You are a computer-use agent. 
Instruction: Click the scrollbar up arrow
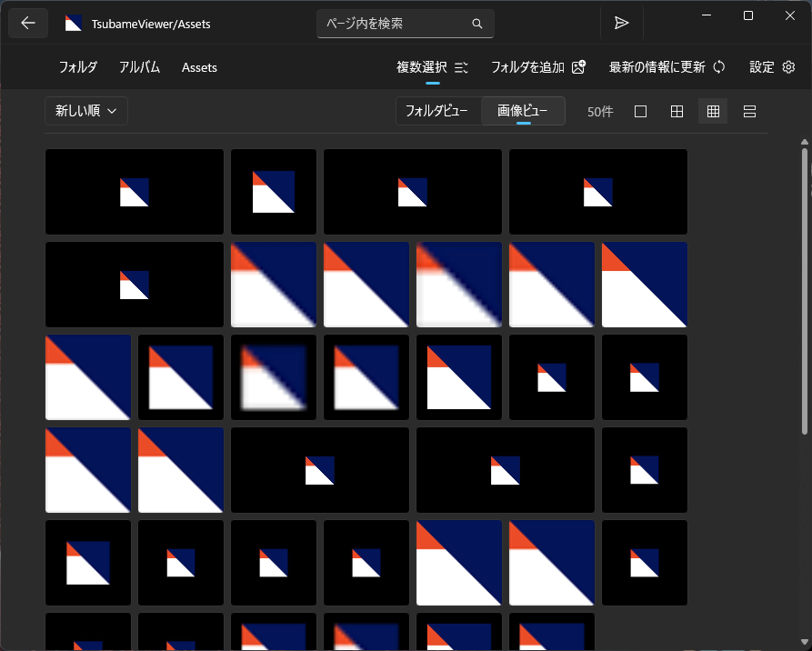804,142
